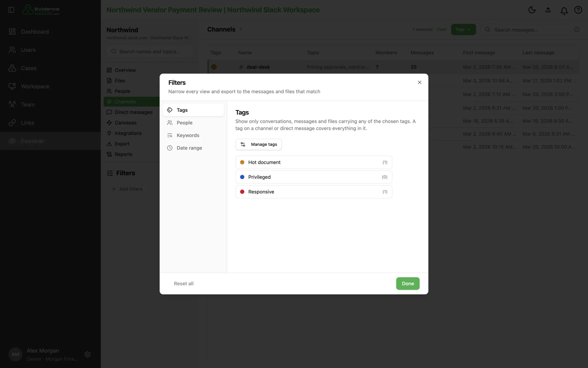The image size is (588, 368).
Task: Open Links in main sidebar
Action: click(x=50, y=123)
